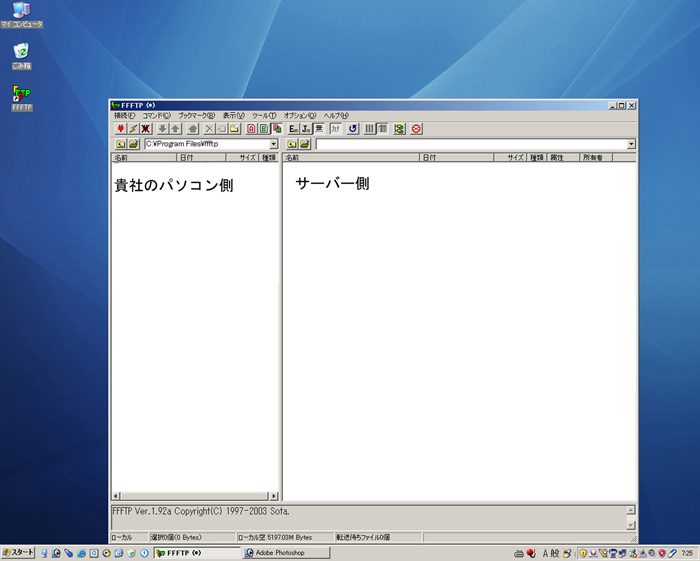700x561 pixels.
Task: Sort local list by 種類 column
Action: 268,158
